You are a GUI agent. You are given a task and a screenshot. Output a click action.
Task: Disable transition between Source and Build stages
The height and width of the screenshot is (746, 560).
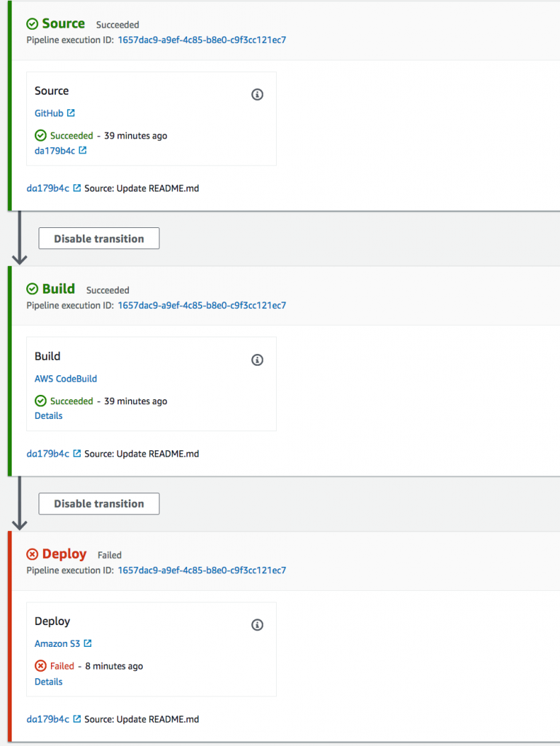(98, 237)
